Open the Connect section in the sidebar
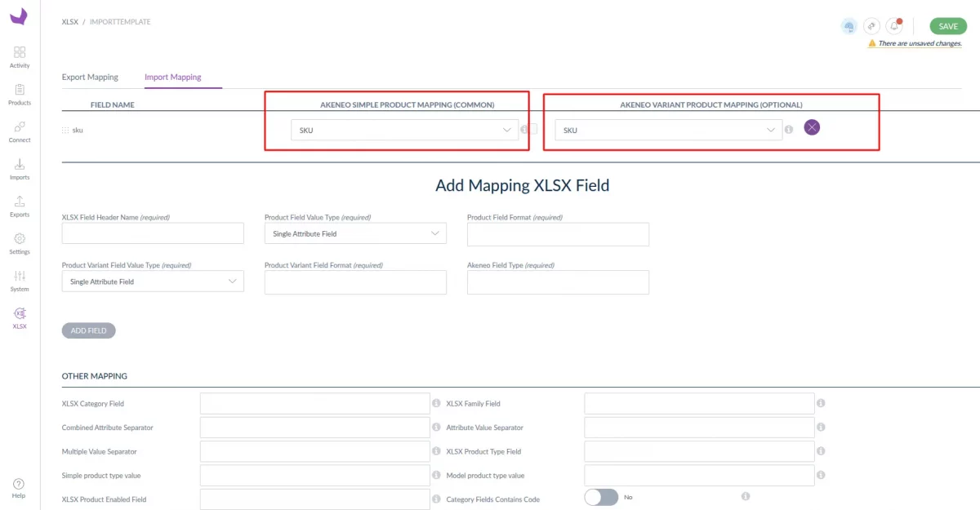Viewport: 980px width, 510px height. (x=20, y=131)
